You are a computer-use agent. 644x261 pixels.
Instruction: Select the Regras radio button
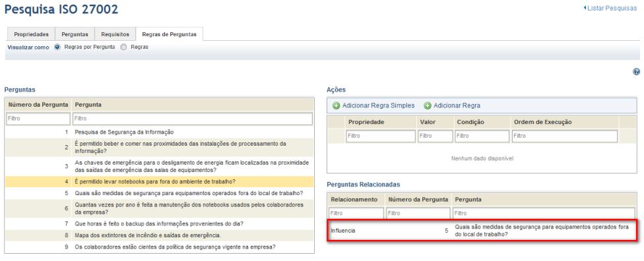[x=123, y=47]
